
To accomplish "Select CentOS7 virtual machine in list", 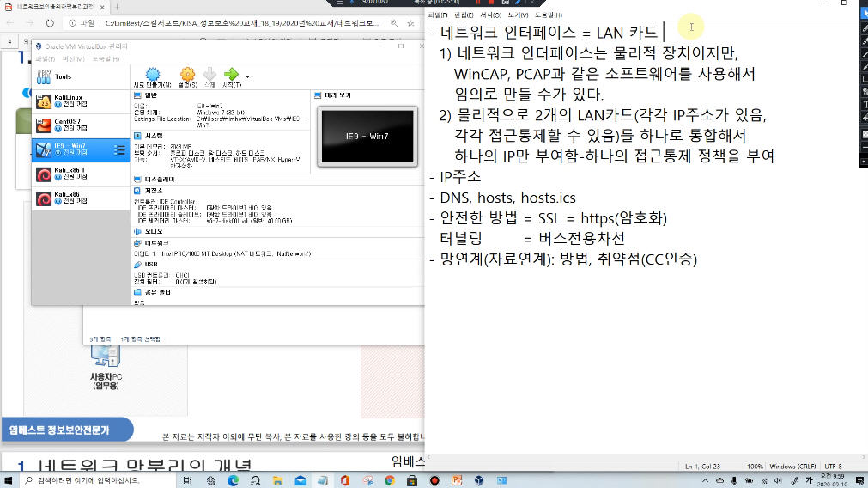I will [x=81, y=125].
